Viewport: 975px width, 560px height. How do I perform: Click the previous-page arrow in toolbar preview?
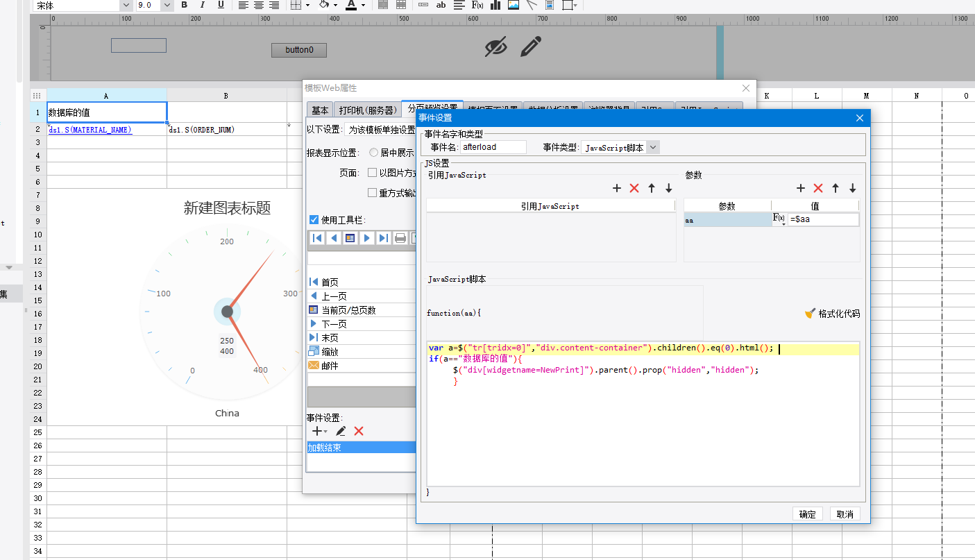[x=334, y=238]
